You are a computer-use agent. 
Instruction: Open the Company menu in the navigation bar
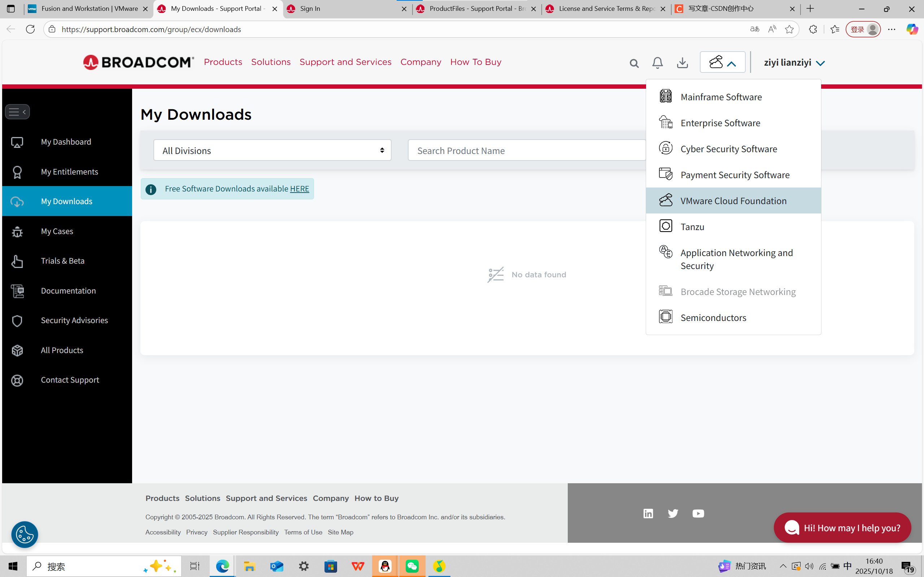[x=420, y=62]
